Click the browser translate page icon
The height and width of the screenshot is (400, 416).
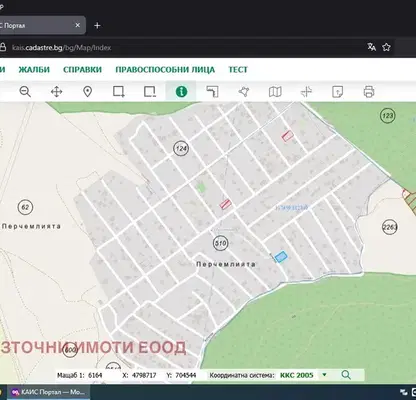[371, 47]
